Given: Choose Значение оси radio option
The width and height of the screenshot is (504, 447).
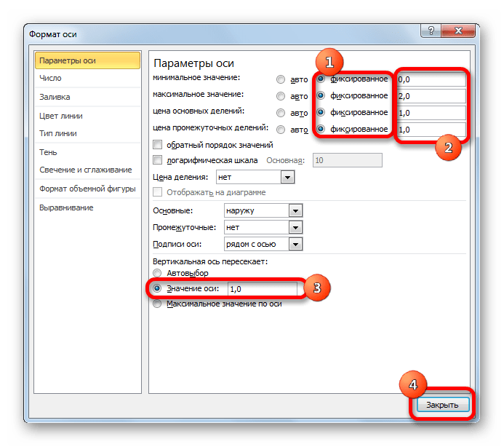Looking at the screenshot, I should coord(157,289).
